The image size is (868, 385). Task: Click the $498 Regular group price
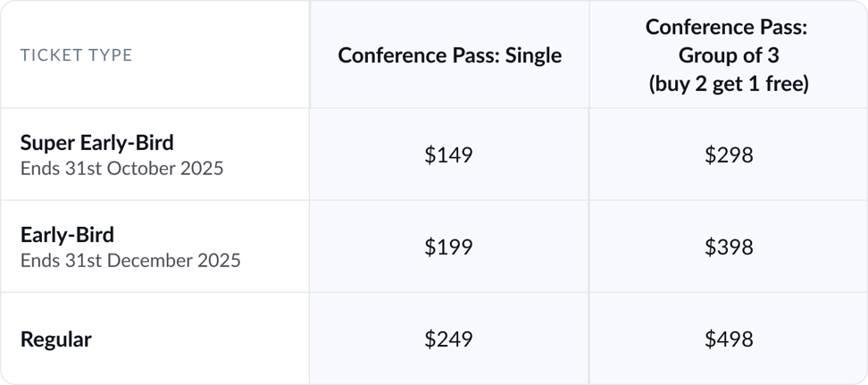coord(729,339)
